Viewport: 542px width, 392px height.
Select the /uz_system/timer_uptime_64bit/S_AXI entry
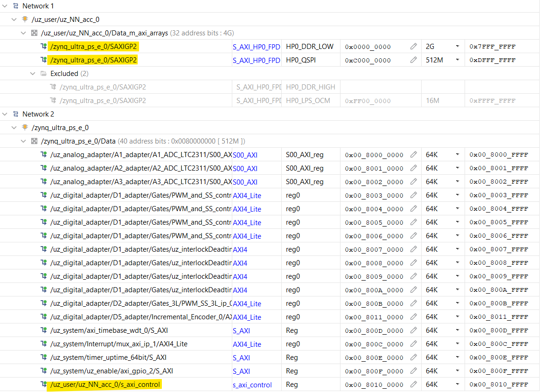pos(108,358)
